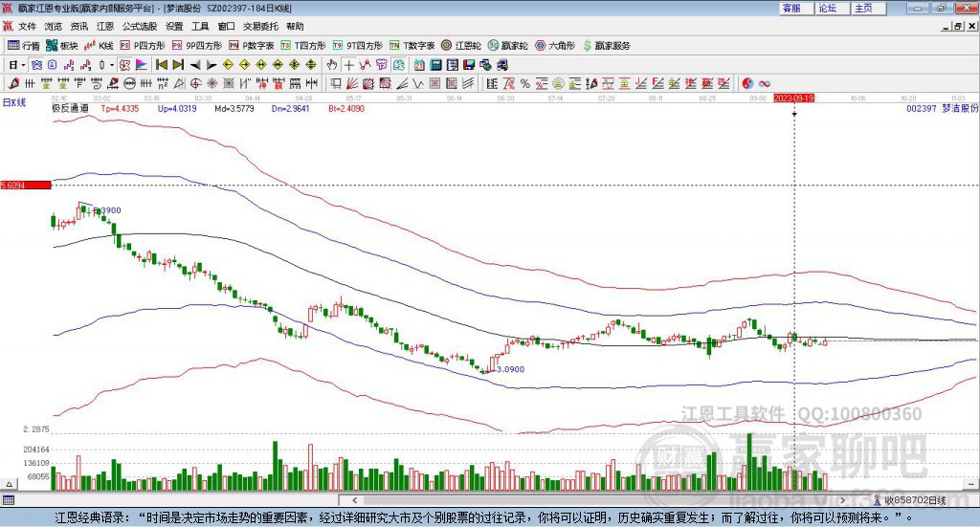Open the 资讯 menu
This screenshot has height=527, width=980.
pos(79,26)
